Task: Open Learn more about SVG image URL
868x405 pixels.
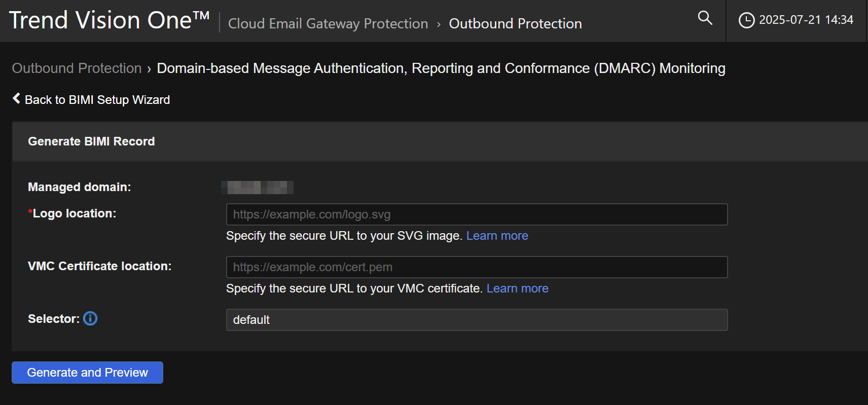Action: coord(497,236)
